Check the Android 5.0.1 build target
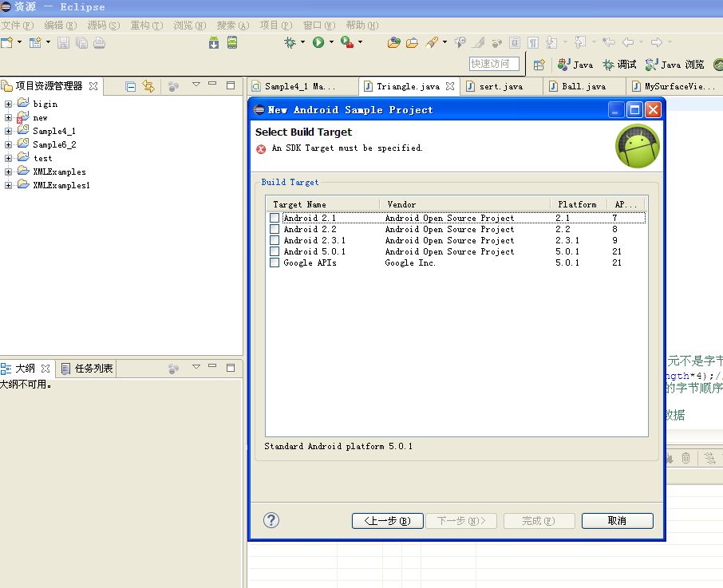723x588 pixels. click(275, 251)
